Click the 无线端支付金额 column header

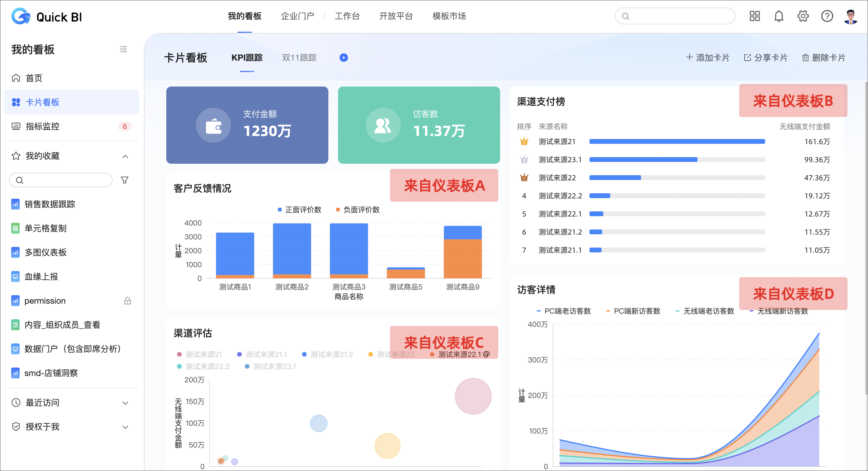805,126
